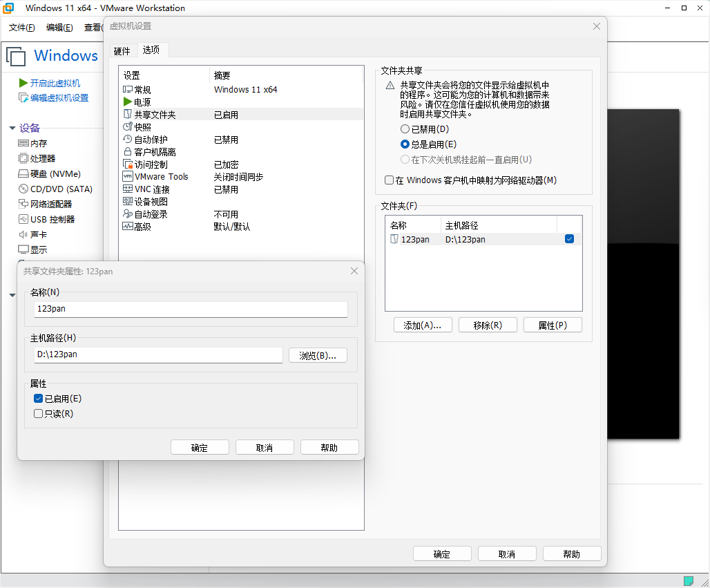
Task: Click the CD/DVD (SATA) disc icon
Action: click(23, 189)
